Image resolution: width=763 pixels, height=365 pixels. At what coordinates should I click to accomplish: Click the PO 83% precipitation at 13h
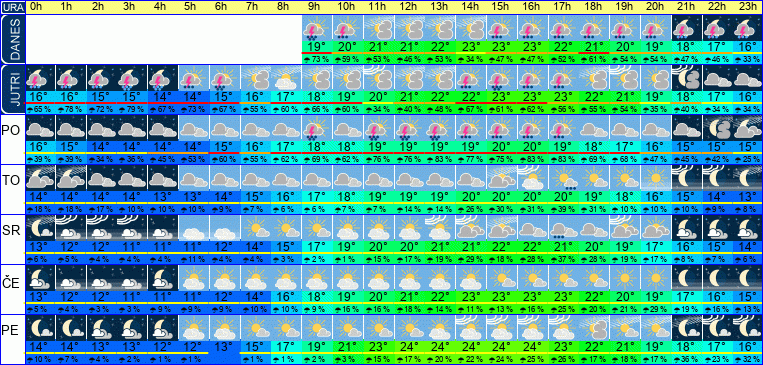click(440, 159)
